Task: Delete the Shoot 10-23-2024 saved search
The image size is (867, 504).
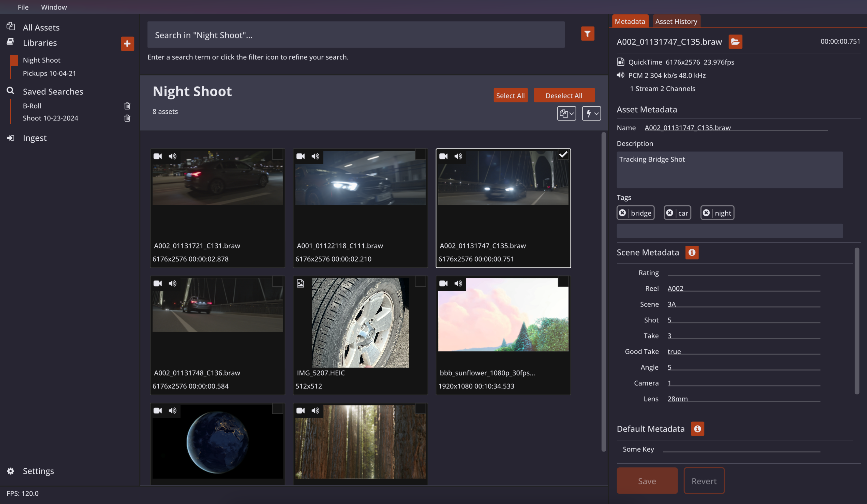Action: 127,118
